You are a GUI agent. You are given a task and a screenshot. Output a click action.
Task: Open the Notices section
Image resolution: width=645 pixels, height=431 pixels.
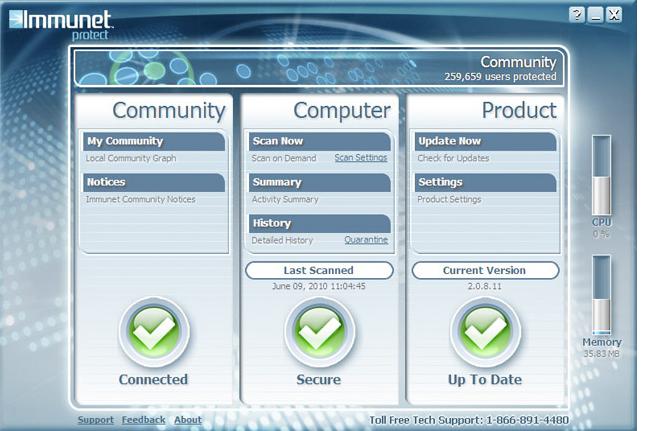154,182
